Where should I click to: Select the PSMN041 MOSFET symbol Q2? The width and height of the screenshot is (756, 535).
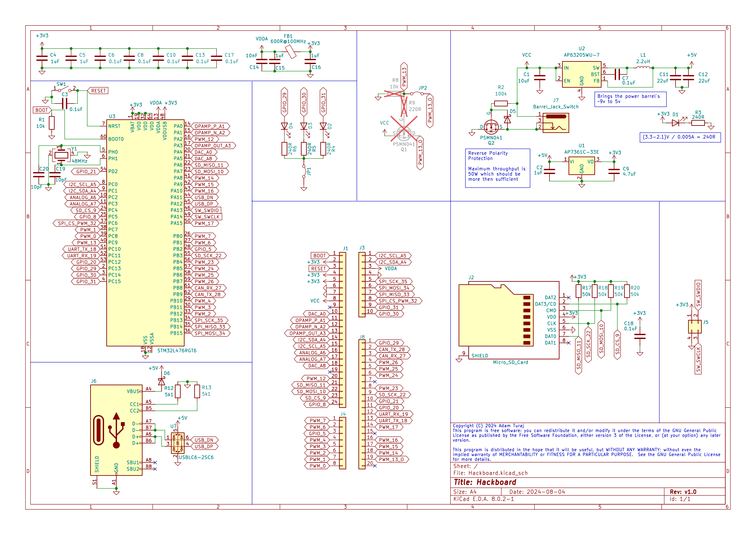[491, 127]
